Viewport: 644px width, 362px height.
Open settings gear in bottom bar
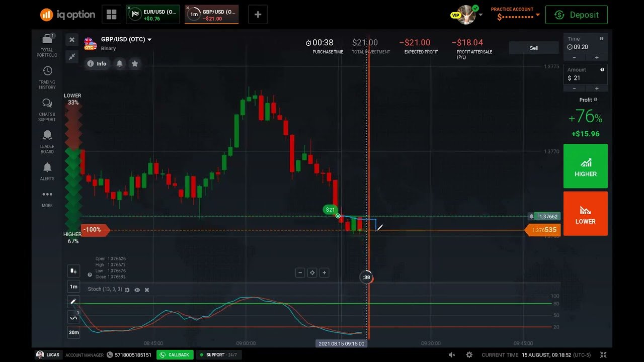pyautogui.click(x=469, y=355)
